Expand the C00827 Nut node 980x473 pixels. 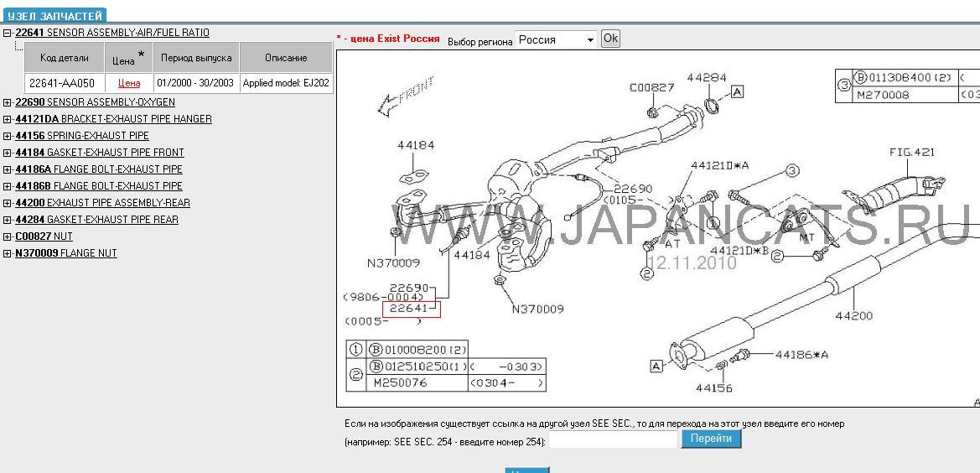coord(8,236)
